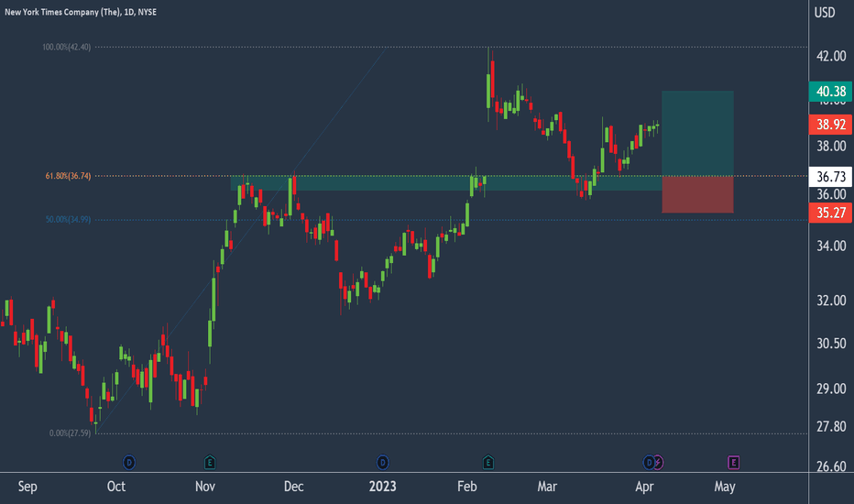This screenshot has height=504, width=854.
Task: Click the Oct label on time axis
Action: pyautogui.click(x=116, y=487)
